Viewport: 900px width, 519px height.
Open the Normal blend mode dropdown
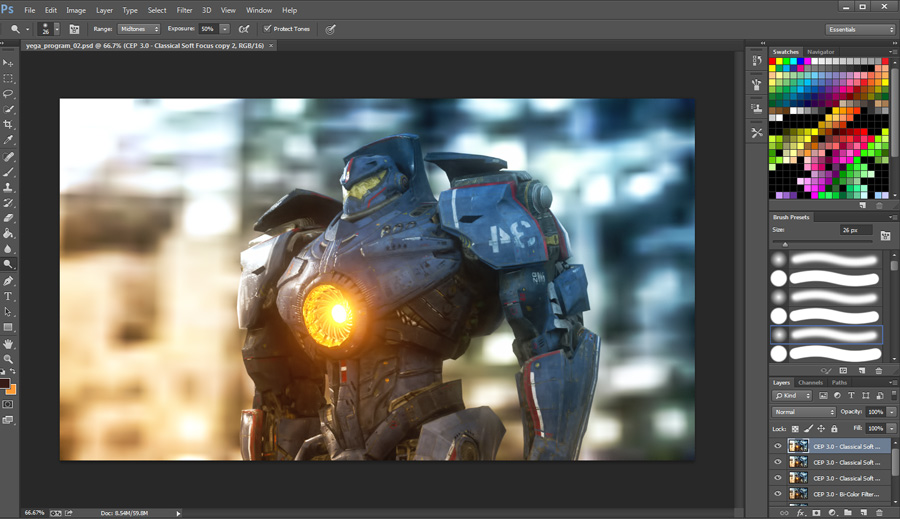(x=804, y=412)
